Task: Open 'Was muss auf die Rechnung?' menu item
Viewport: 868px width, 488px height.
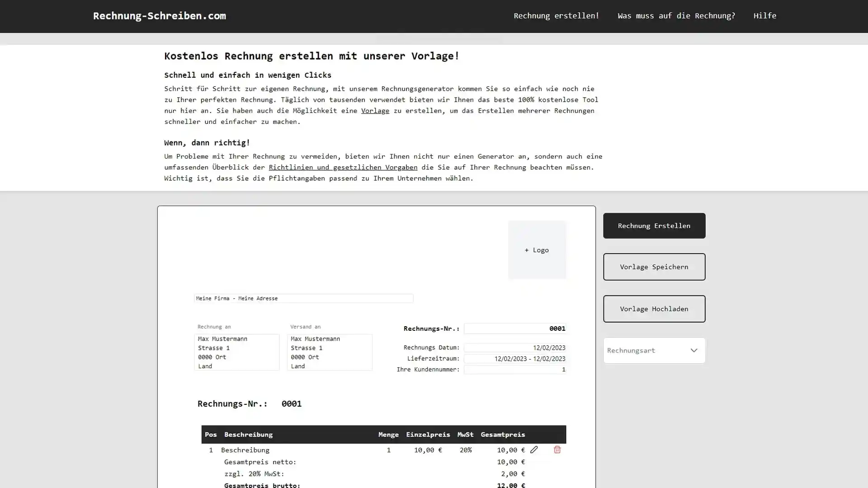Action: tap(676, 16)
